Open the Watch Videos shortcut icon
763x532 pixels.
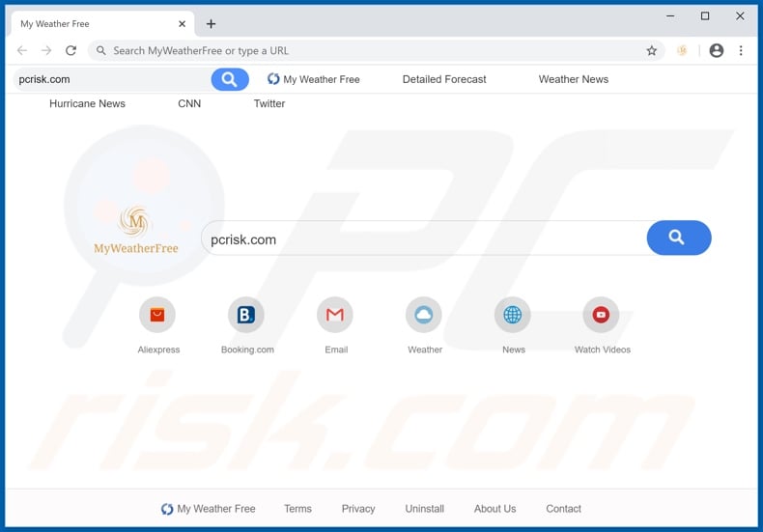601,315
